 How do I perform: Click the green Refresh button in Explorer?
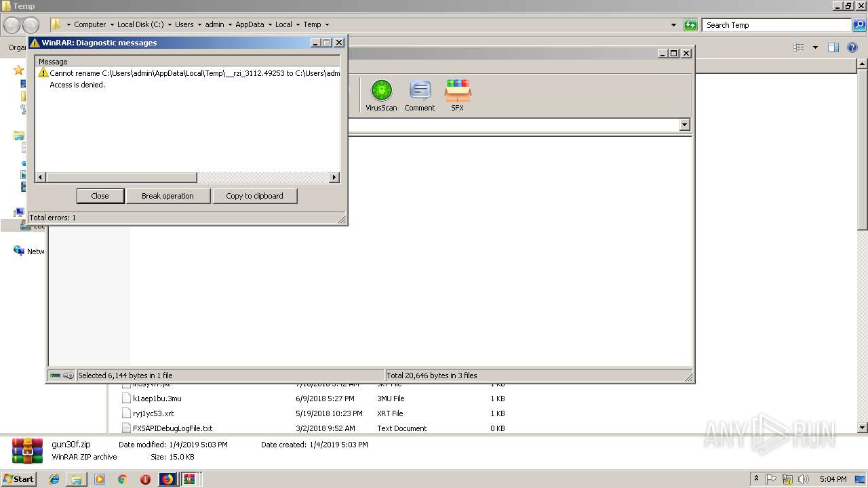(x=690, y=25)
